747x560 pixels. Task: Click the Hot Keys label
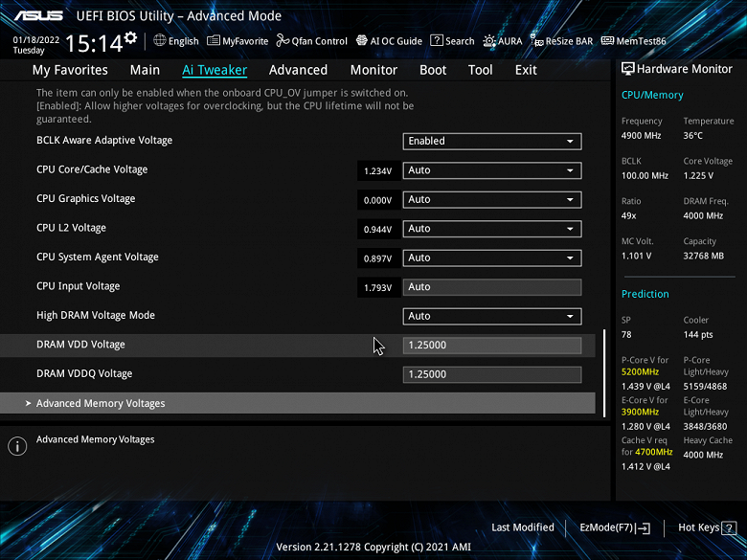[x=699, y=527]
